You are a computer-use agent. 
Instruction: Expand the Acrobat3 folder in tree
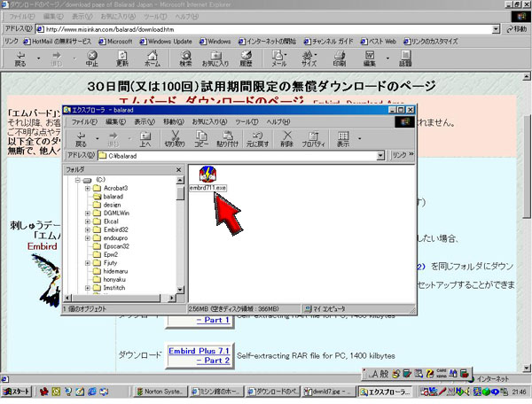(87, 188)
